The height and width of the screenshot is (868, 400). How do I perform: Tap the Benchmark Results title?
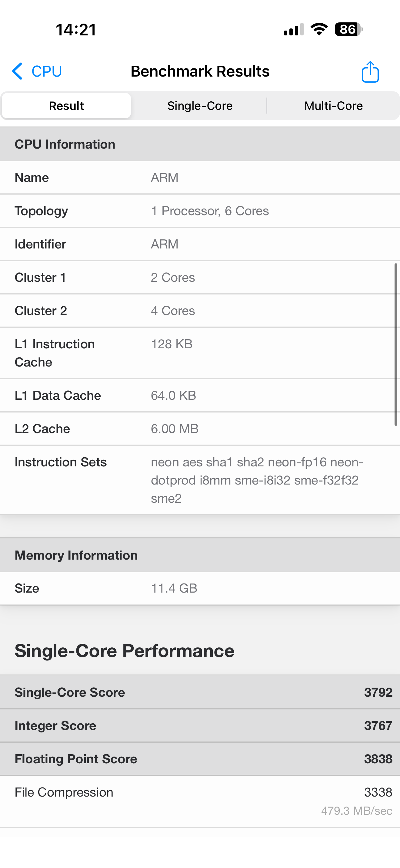(200, 71)
